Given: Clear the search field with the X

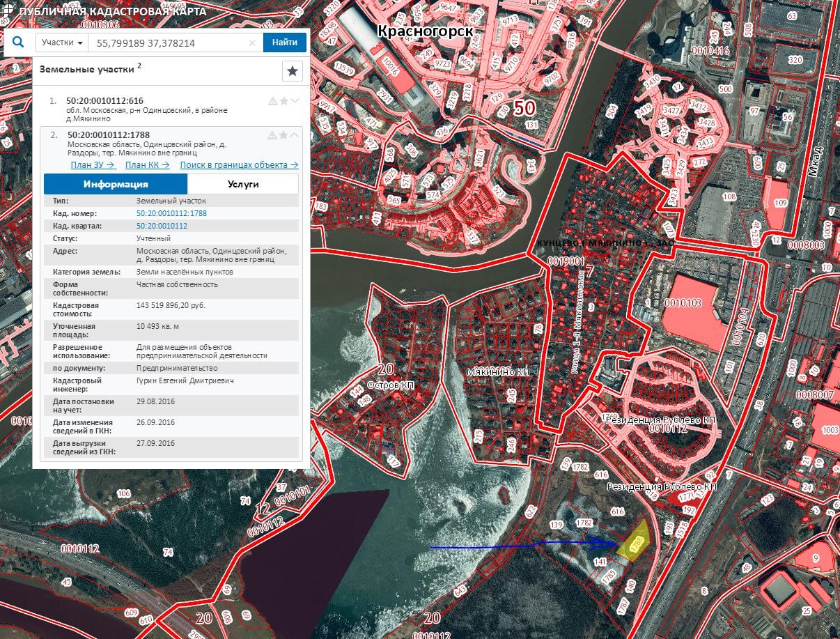Looking at the screenshot, I should (252, 43).
